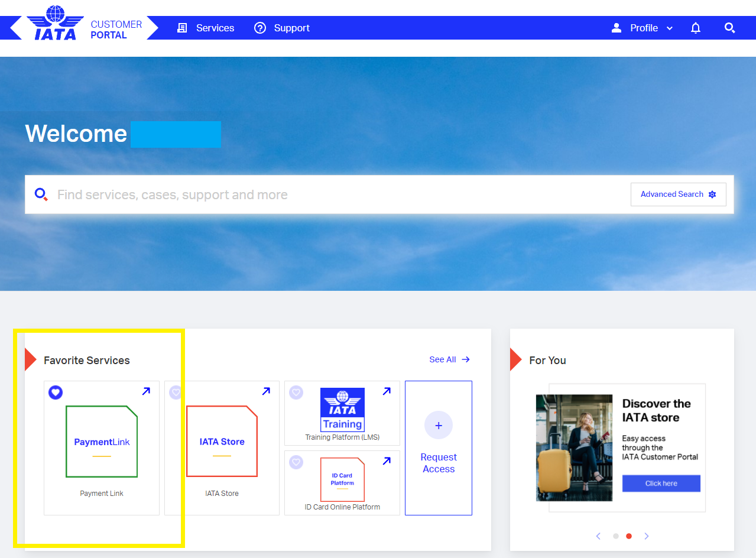
Task: Open ID Card Platform via arrow icon
Action: (387, 460)
